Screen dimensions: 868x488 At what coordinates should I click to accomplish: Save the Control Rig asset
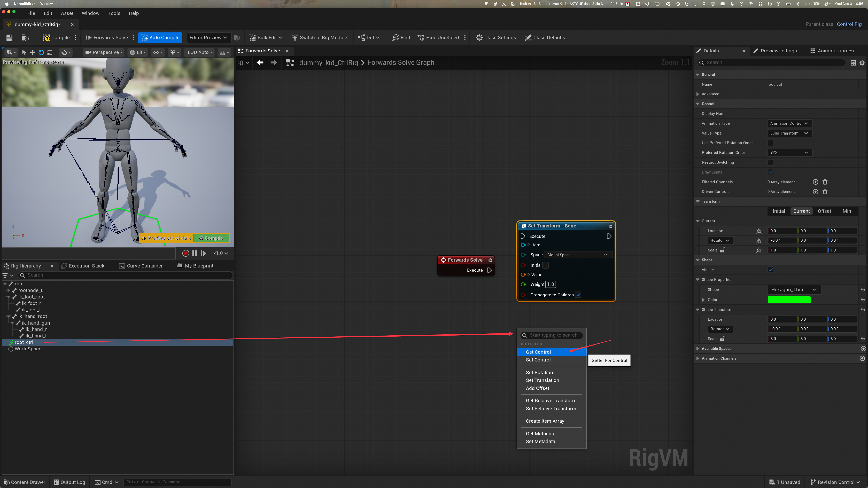point(9,38)
